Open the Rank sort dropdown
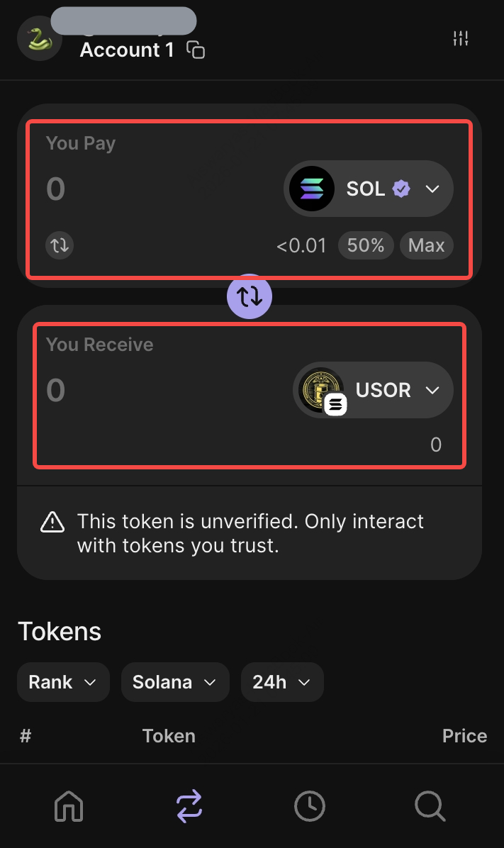This screenshot has width=504, height=848. click(x=63, y=682)
